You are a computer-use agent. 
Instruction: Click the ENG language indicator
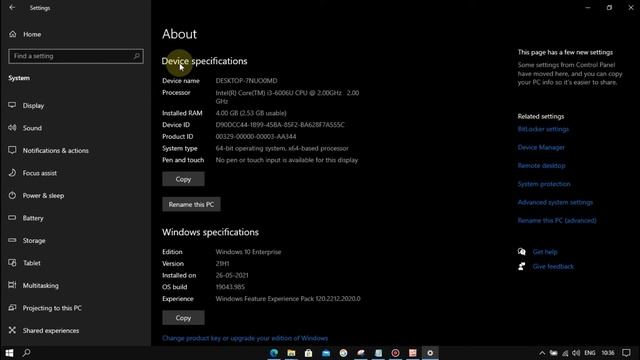(x=590, y=353)
